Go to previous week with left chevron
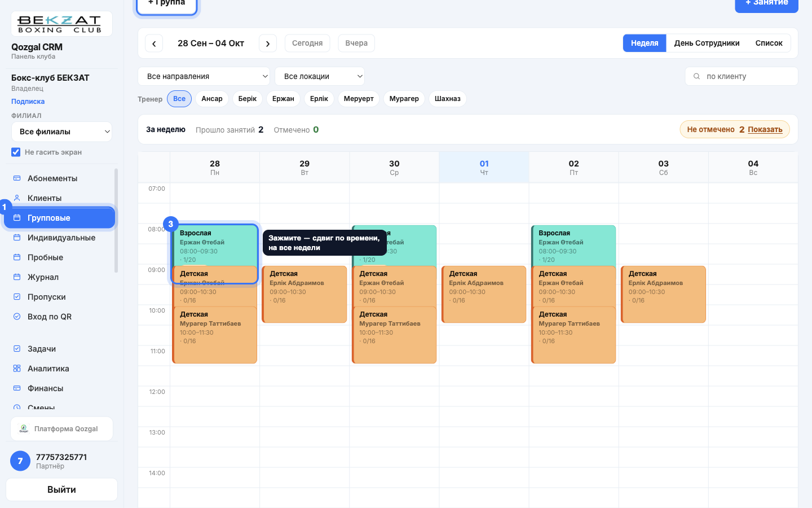This screenshot has height=508, width=812. click(x=154, y=43)
